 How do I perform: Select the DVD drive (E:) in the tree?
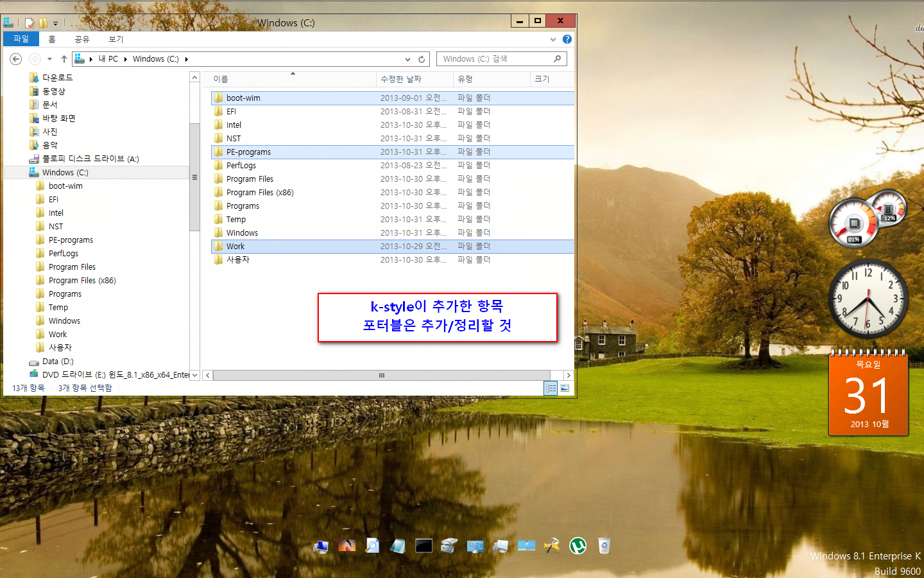tap(109, 374)
